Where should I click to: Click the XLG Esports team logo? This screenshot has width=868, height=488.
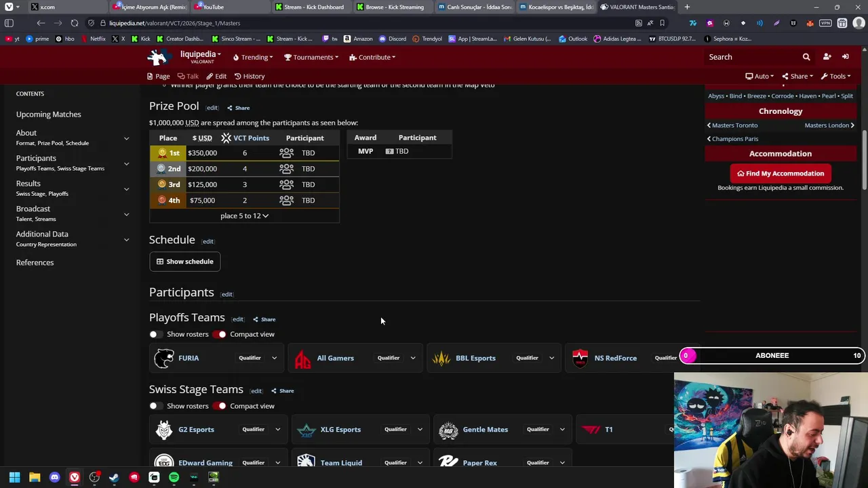(306, 430)
